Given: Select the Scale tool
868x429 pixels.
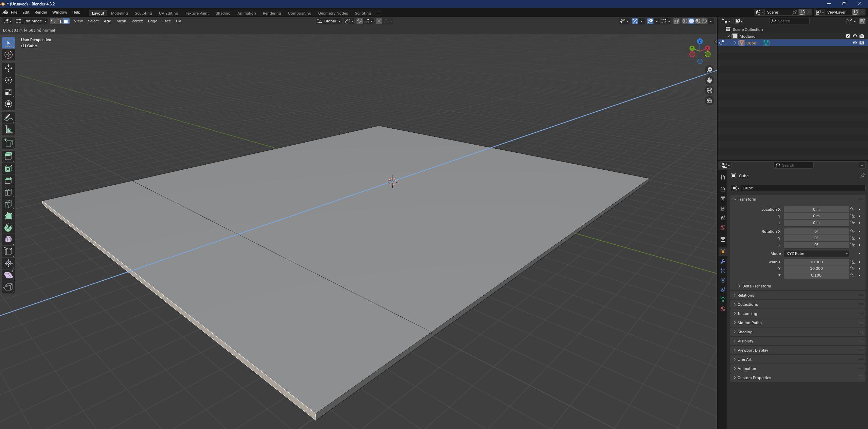Looking at the screenshot, I should coord(8,92).
